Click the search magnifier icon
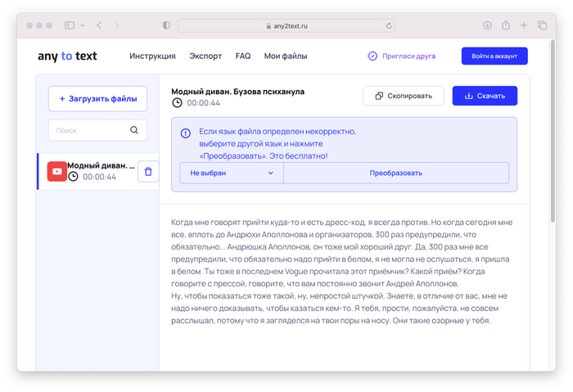The image size is (573, 392). 134,130
